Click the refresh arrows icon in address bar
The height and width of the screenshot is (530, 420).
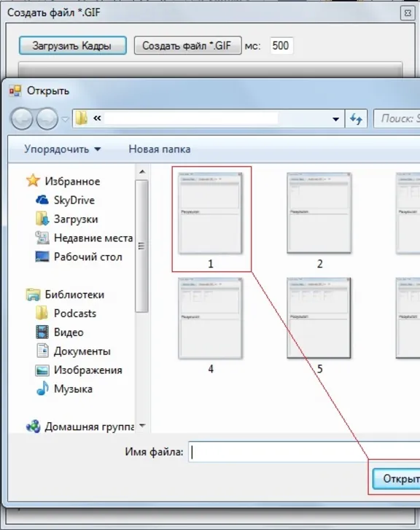[356, 119]
